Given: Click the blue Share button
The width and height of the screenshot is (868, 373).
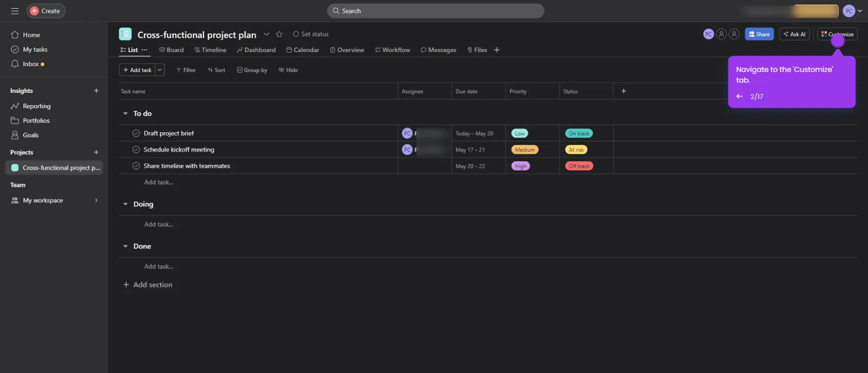Looking at the screenshot, I should 759,34.
